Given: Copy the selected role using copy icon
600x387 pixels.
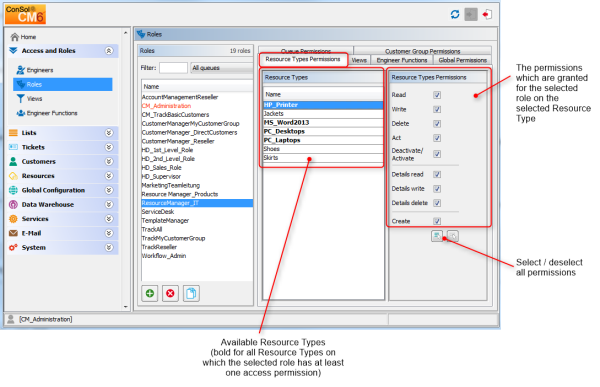Looking at the screenshot, I should click(x=191, y=294).
